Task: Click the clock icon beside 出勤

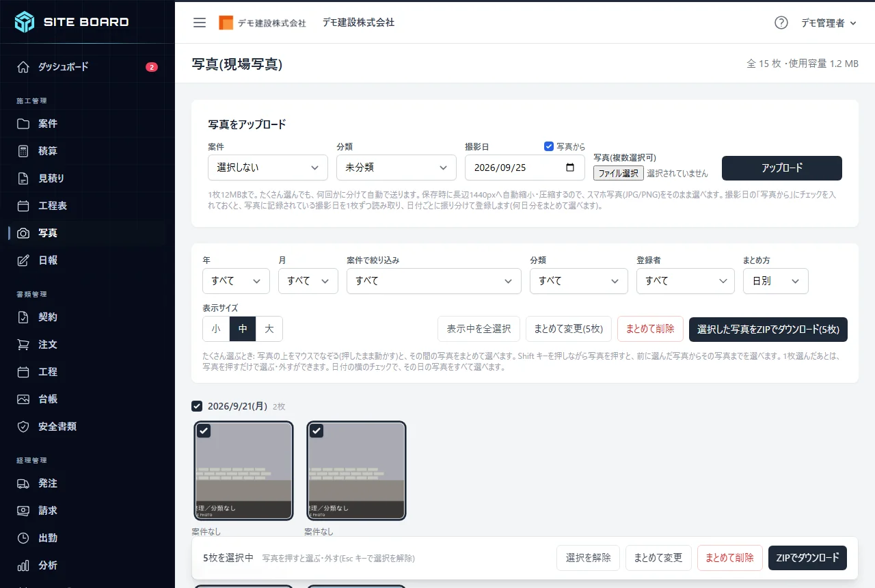Action: coord(23,538)
